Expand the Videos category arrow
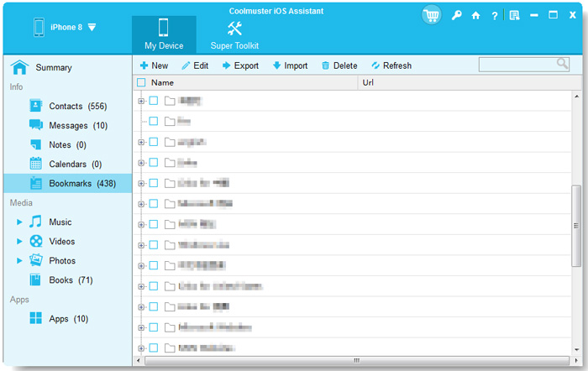This screenshot has height=371, width=588. tap(19, 242)
